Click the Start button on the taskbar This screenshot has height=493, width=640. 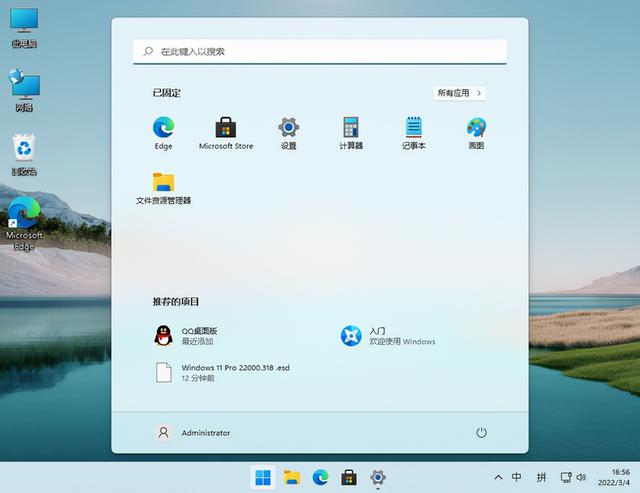(263, 477)
